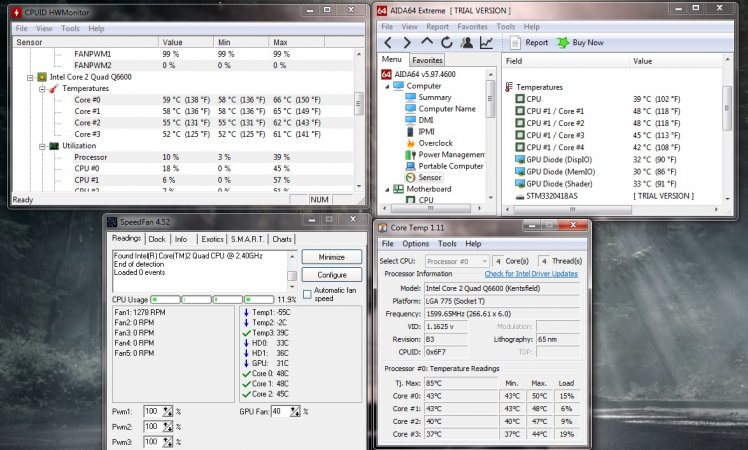
Task: Click the green Buy Now star icon
Action: (x=563, y=42)
